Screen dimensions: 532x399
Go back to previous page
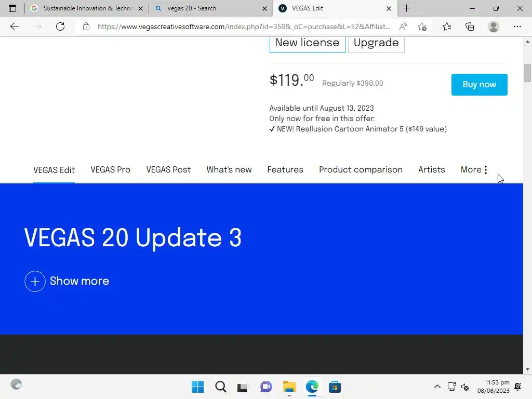[14, 26]
